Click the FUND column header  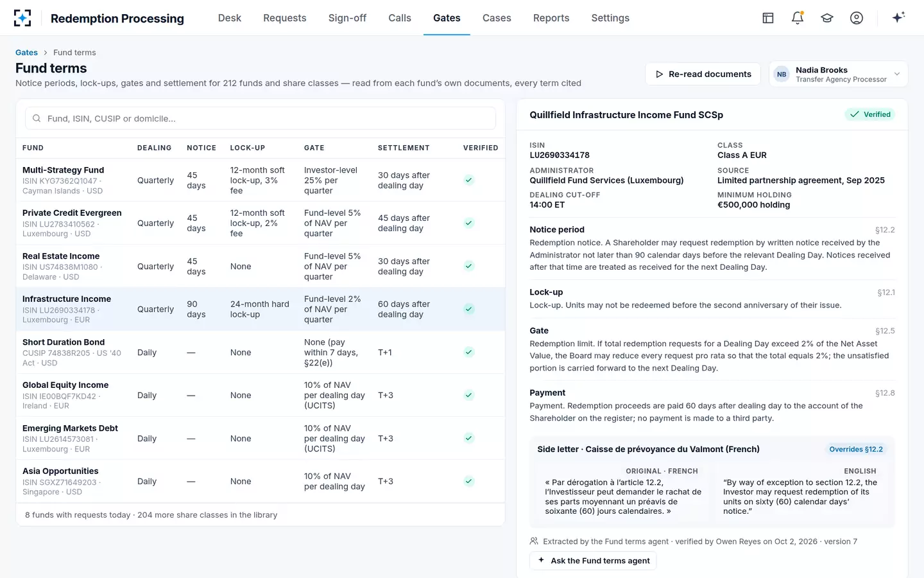click(x=33, y=148)
